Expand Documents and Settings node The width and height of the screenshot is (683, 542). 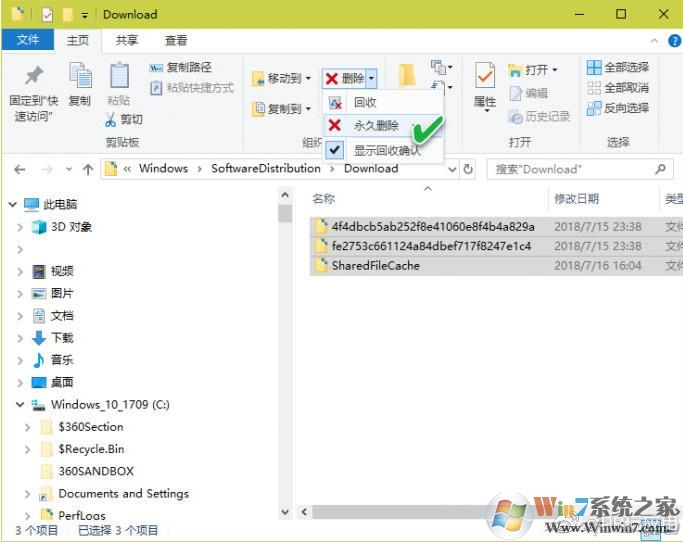click(x=27, y=494)
